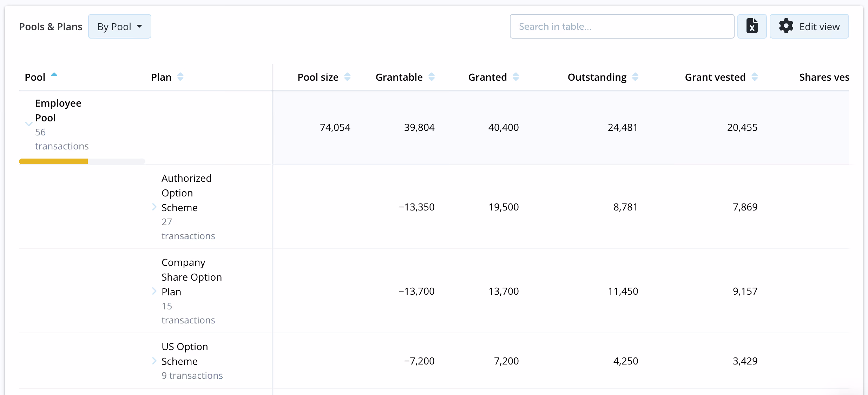Click the Search in table field

(x=622, y=26)
